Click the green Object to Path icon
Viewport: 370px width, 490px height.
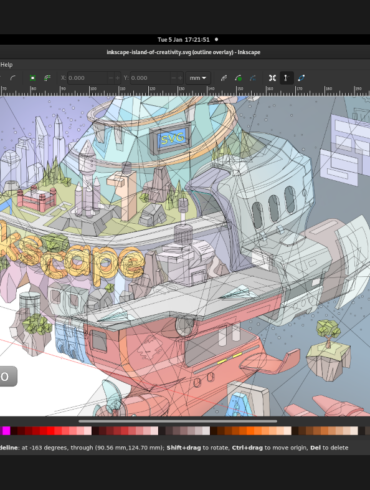(32, 78)
